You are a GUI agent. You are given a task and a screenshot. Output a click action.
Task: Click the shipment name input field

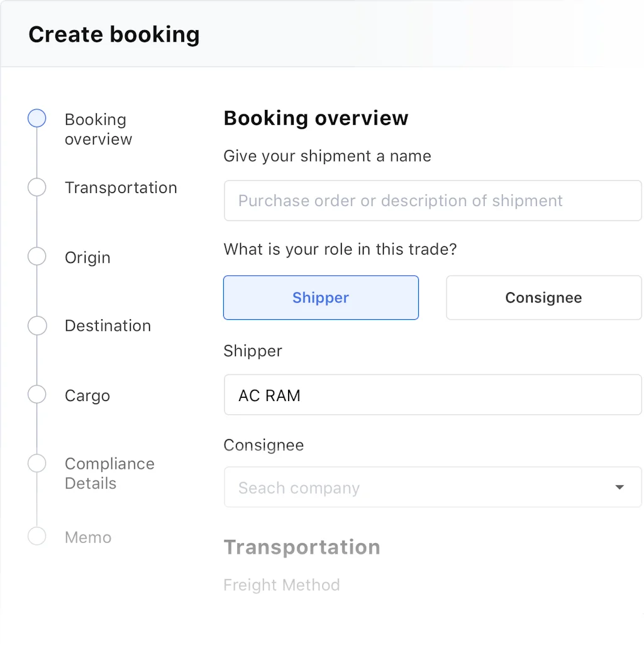pyautogui.click(x=432, y=200)
